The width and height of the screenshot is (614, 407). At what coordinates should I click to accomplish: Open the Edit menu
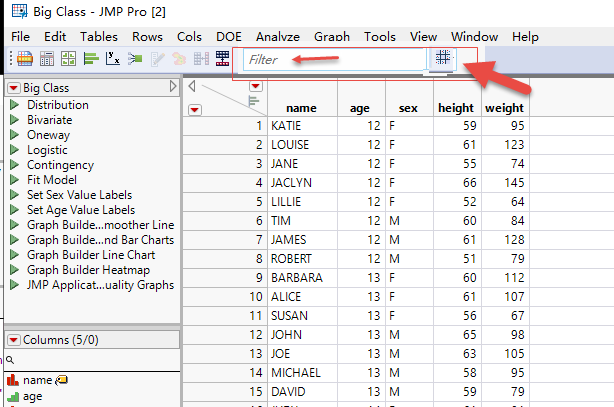pos(55,36)
